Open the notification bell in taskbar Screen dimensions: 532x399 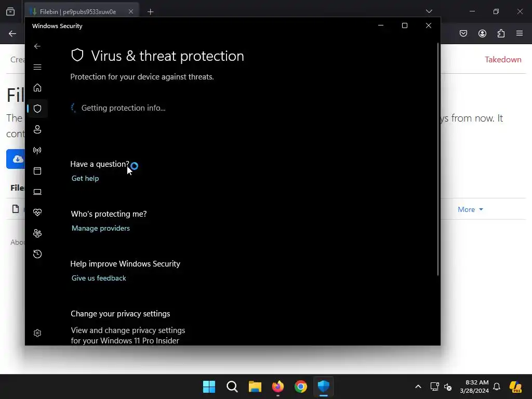pyautogui.click(x=497, y=387)
